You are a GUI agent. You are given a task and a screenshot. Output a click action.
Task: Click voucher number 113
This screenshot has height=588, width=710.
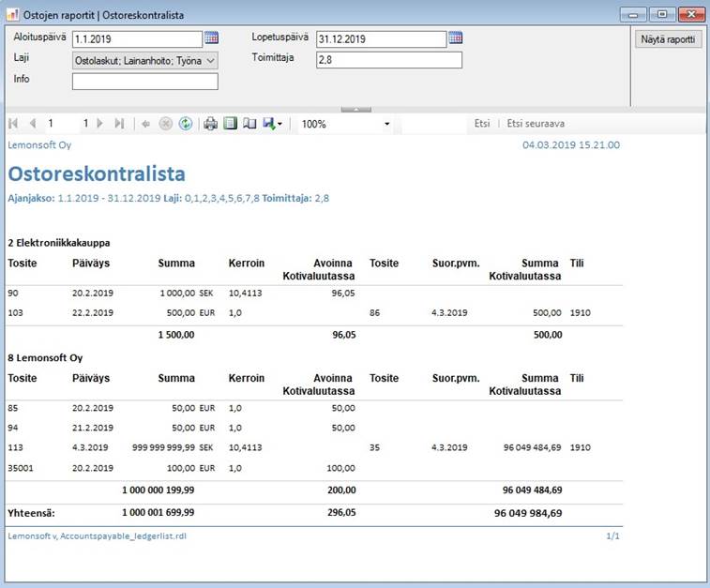tap(15, 447)
